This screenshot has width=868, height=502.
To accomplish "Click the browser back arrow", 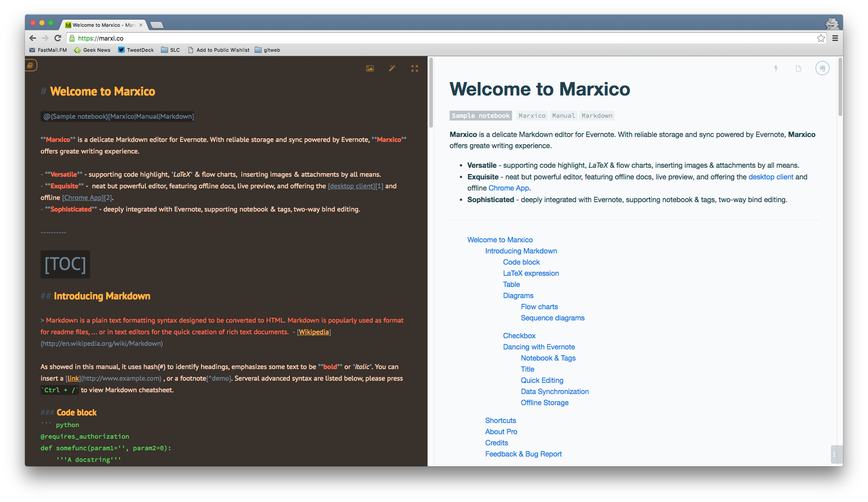I will [33, 38].
